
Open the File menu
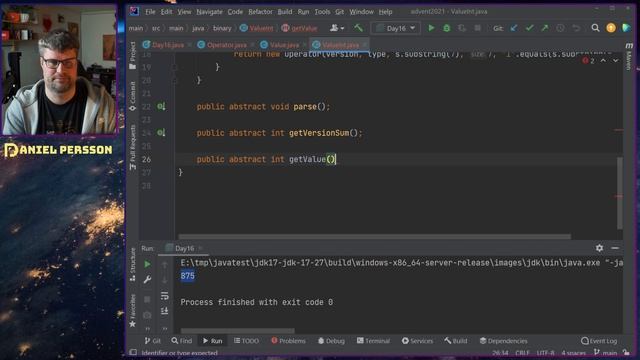click(x=150, y=12)
